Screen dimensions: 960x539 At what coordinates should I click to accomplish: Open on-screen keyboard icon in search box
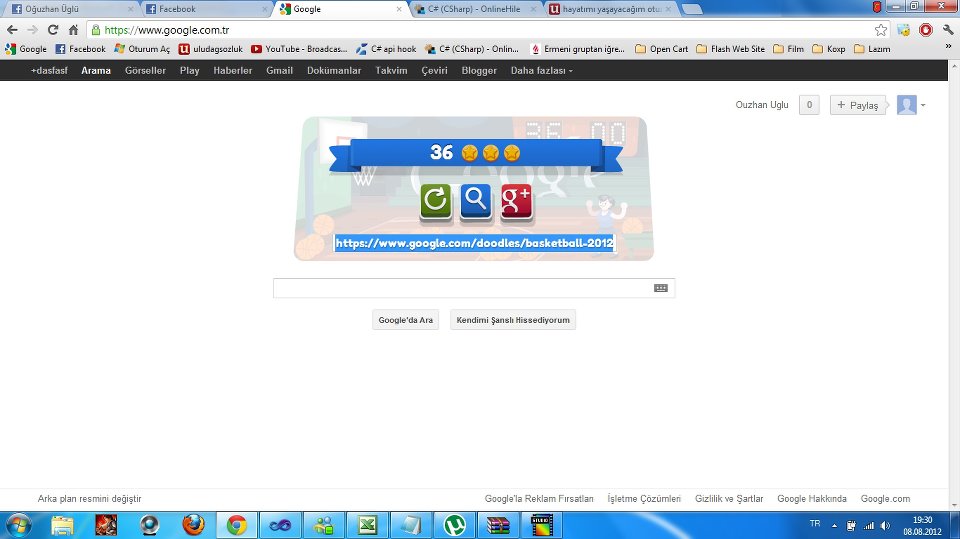(x=661, y=288)
